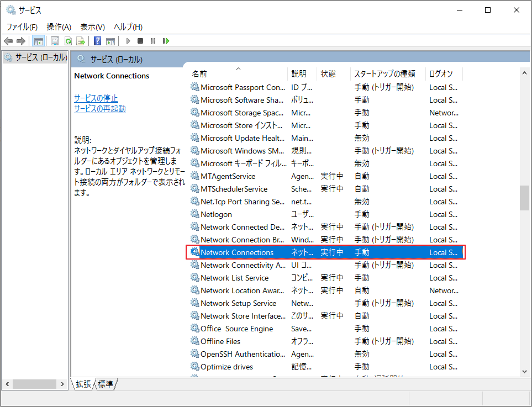This screenshot has width=532, height=407.
Task: Click the gear icon of Netlogon row
Action: pos(195,214)
